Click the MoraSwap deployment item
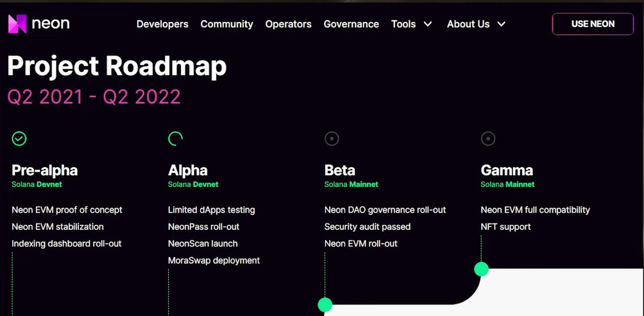This screenshot has height=316, width=644. 214,260
